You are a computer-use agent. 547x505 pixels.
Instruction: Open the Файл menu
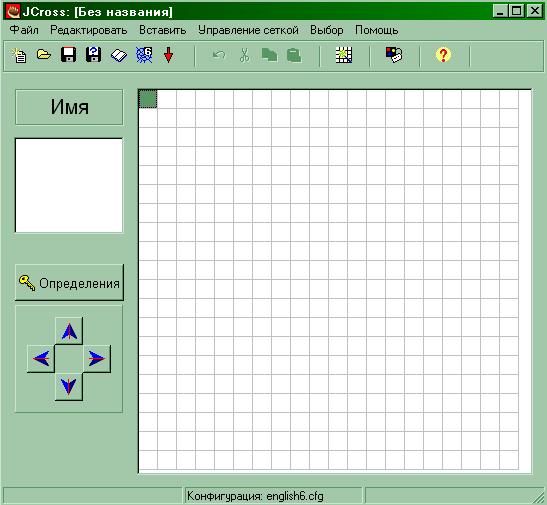pos(24,30)
